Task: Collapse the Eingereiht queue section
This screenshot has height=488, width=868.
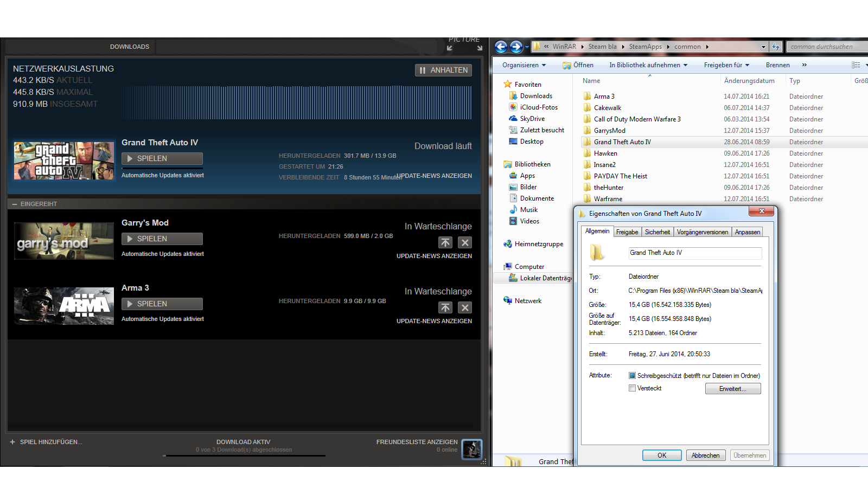Action: click(15, 204)
